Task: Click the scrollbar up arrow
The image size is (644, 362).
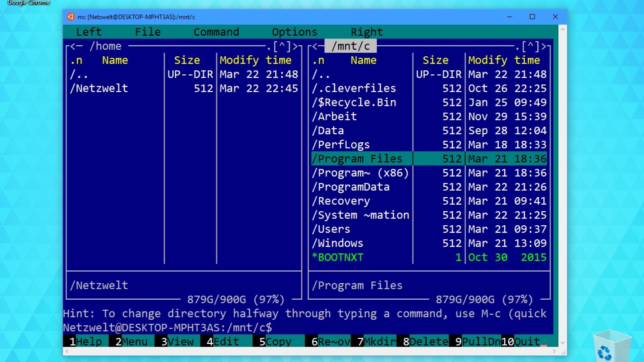Action: 561,29
